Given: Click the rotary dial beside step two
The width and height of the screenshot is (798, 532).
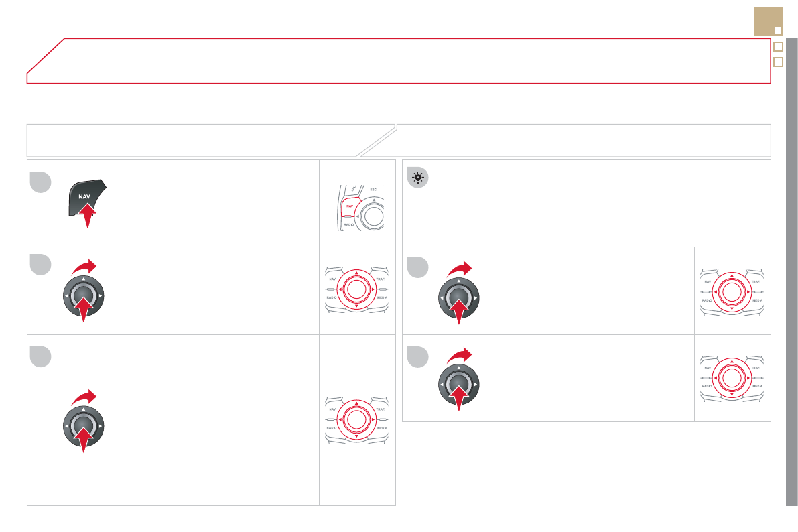Looking at the screenshot, I should tap(83, 295).
